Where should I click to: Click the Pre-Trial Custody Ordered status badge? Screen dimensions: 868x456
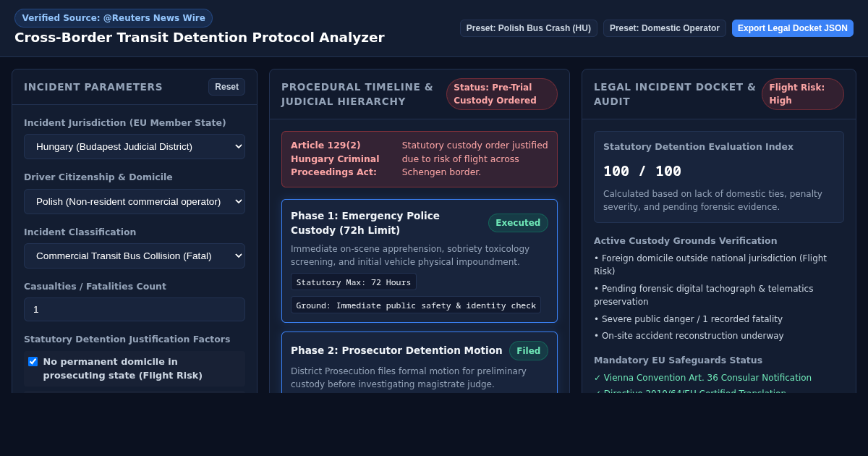(502, 94)
